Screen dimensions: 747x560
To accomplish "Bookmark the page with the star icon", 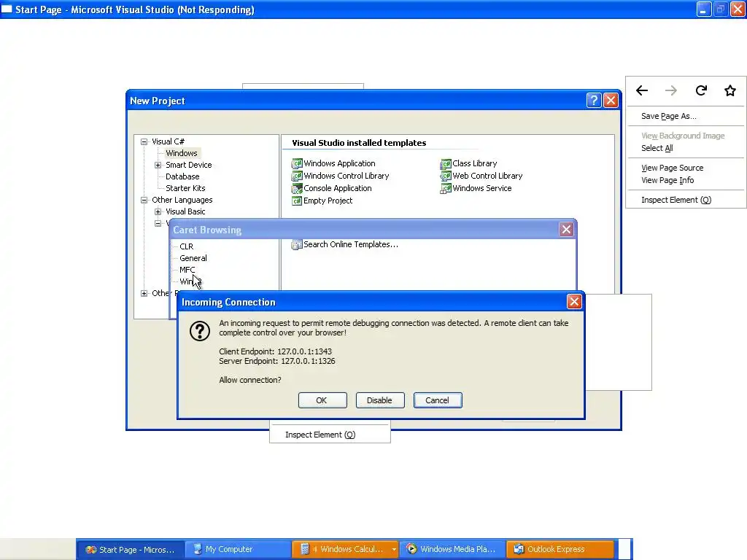I will click(x=729, y=90).
